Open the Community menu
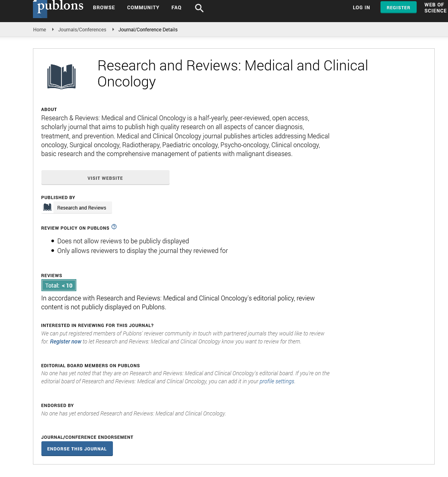Screen dimensions: 448x477 click(143, 8)
